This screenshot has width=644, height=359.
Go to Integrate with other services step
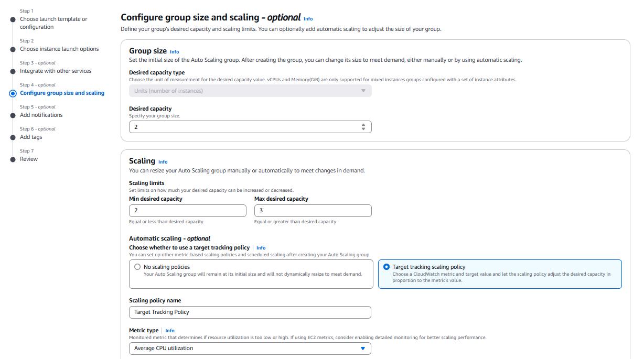pyautogui.click(x=56, y=71)
